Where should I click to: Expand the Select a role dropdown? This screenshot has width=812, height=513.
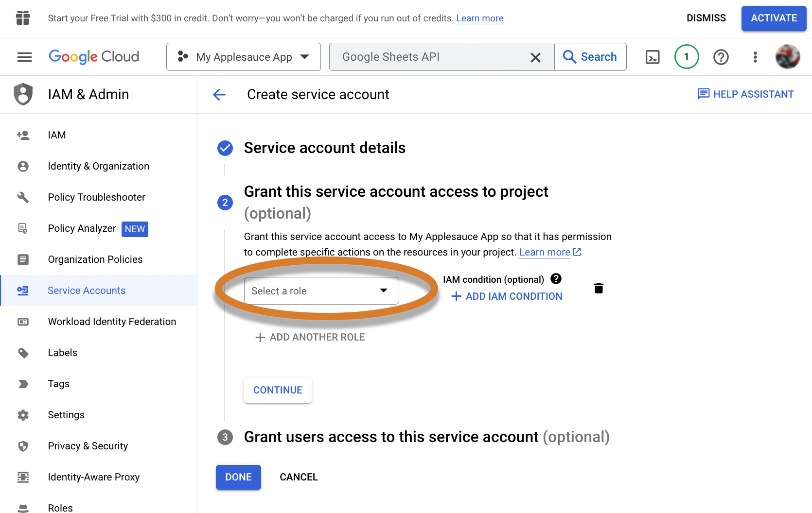pyautogui.click(x=321, y=291)
